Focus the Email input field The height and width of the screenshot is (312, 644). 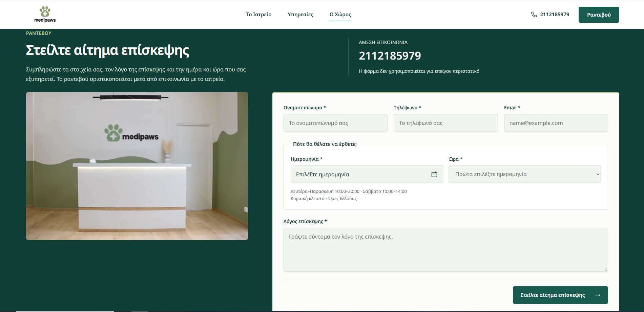tap(556, 123)
